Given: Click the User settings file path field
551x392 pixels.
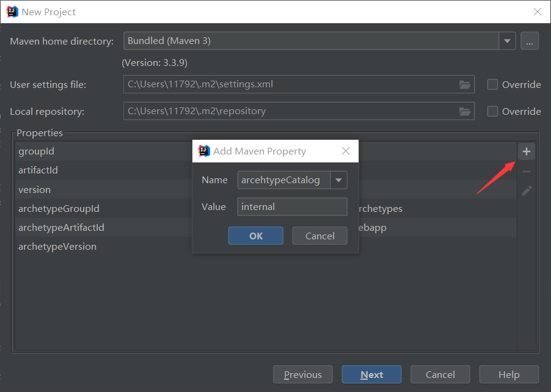Looking at the screenshot, I should pyautogui.click(x=299, y=84).
